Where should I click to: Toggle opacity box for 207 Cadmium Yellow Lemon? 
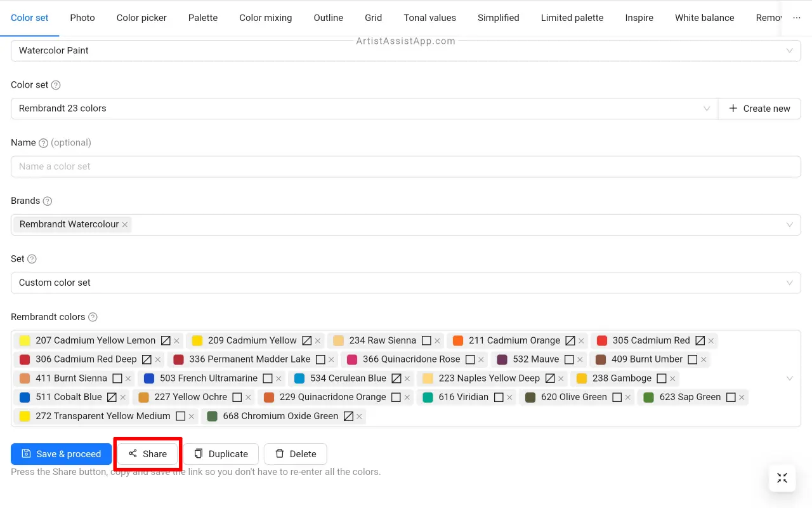click(166, 340)
